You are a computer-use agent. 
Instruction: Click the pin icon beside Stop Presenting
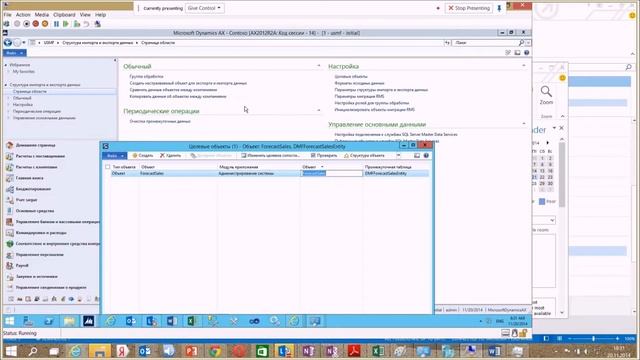tap(499, 8)
